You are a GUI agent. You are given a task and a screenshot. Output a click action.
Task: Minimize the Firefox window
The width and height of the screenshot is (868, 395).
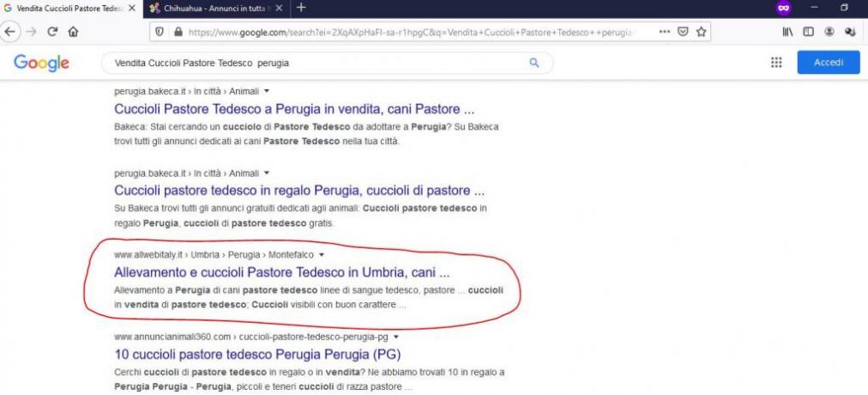point(814,8)
